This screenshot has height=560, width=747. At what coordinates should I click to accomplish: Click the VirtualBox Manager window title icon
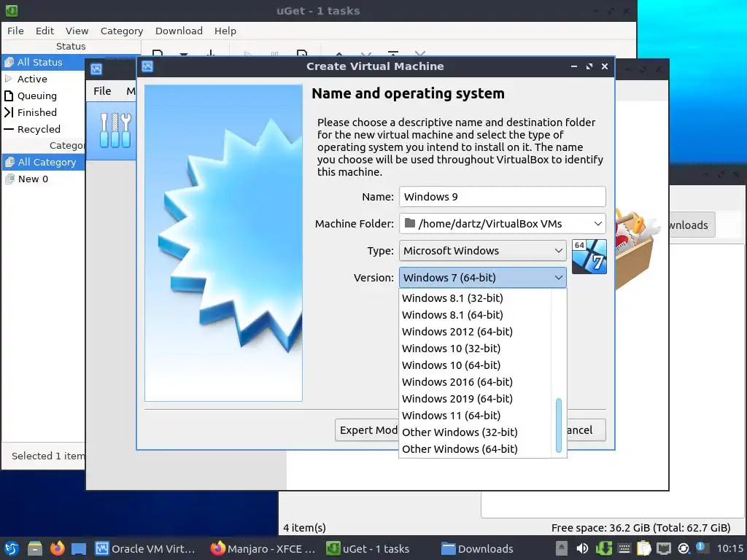[96, 69]
